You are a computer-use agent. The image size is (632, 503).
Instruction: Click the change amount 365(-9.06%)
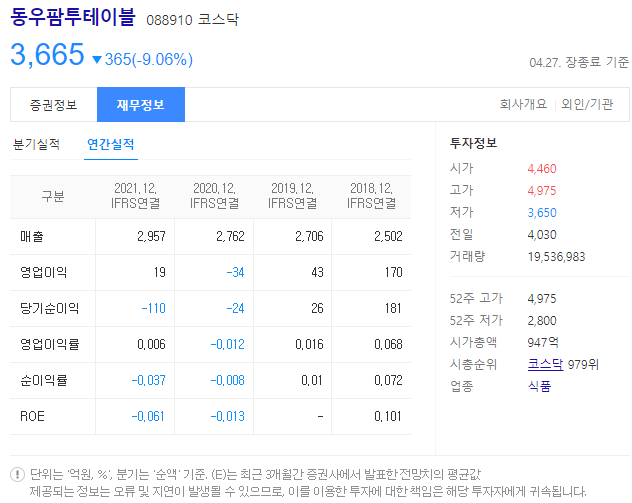(x=149, y=60)
